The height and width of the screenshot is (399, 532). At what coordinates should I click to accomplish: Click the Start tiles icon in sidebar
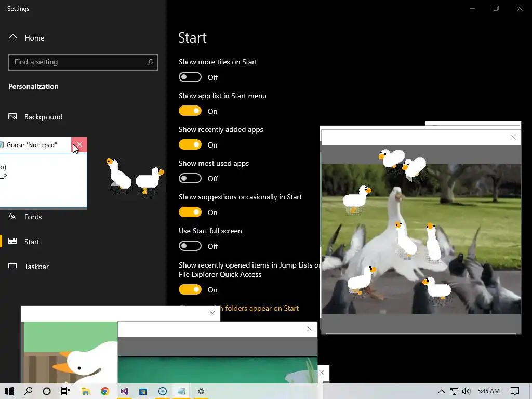point(12,241)
